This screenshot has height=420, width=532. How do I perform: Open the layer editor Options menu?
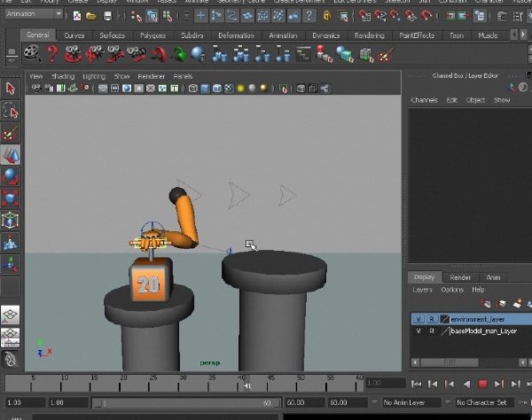452,290
